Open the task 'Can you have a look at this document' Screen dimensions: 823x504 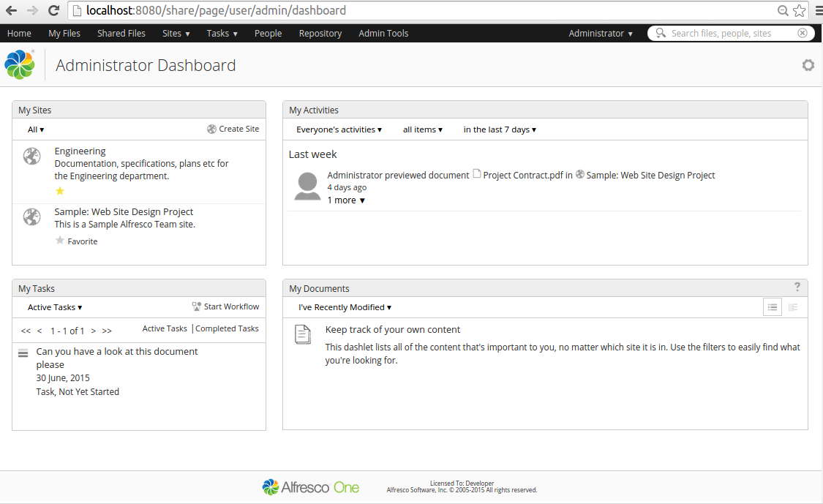pyautogui.click(x=116, y=351)
